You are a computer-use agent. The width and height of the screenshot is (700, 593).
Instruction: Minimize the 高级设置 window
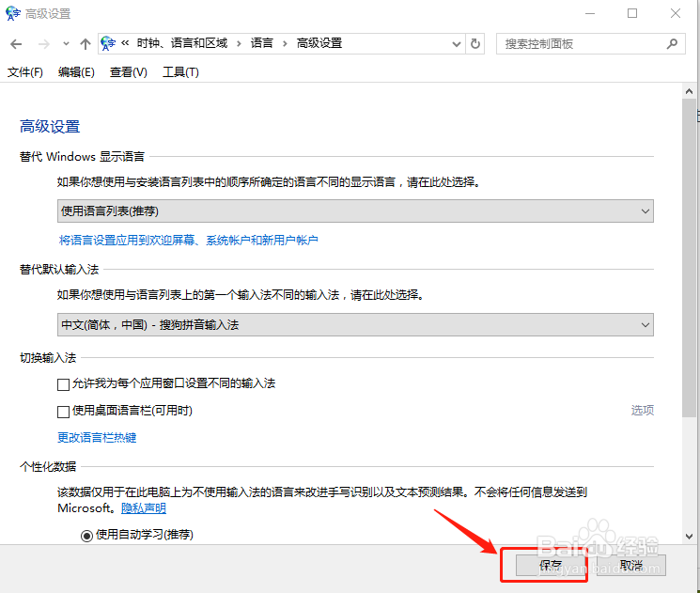590,13
